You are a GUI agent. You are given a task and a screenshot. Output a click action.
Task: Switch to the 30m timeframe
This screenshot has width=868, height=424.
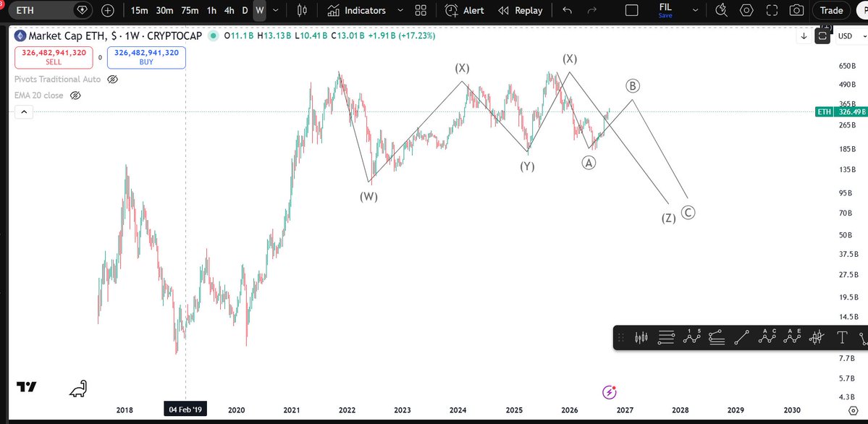click(x=164, y=11)
